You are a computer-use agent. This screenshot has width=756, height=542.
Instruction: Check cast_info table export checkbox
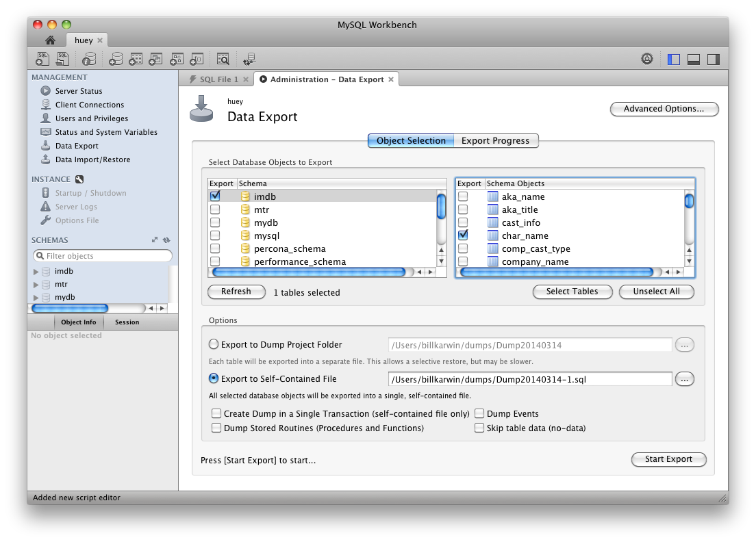tap(463, 222)
